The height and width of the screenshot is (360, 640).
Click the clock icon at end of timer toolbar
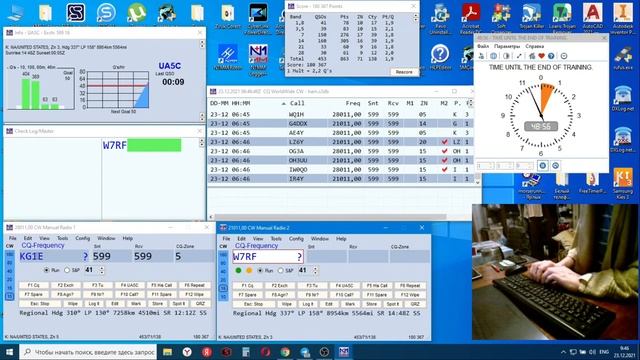[x=564, y=56]
